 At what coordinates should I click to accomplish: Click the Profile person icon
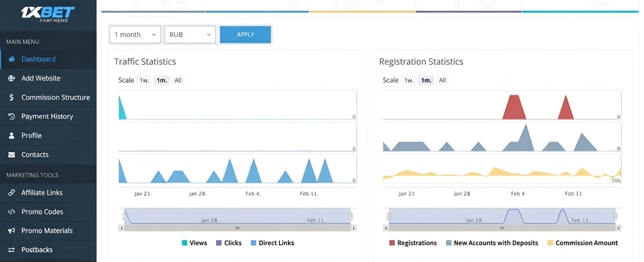click(x=12, y=135)
